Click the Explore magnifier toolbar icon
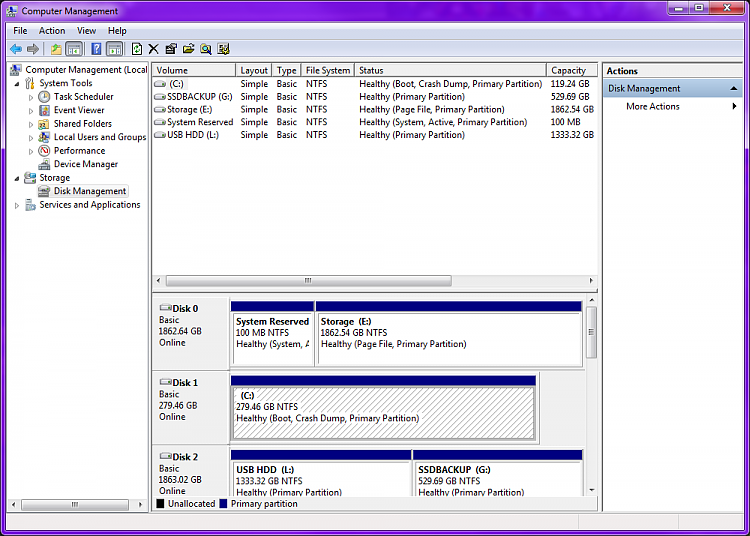The height and width of the screenshot is (536, 750). tap(206, 49)
